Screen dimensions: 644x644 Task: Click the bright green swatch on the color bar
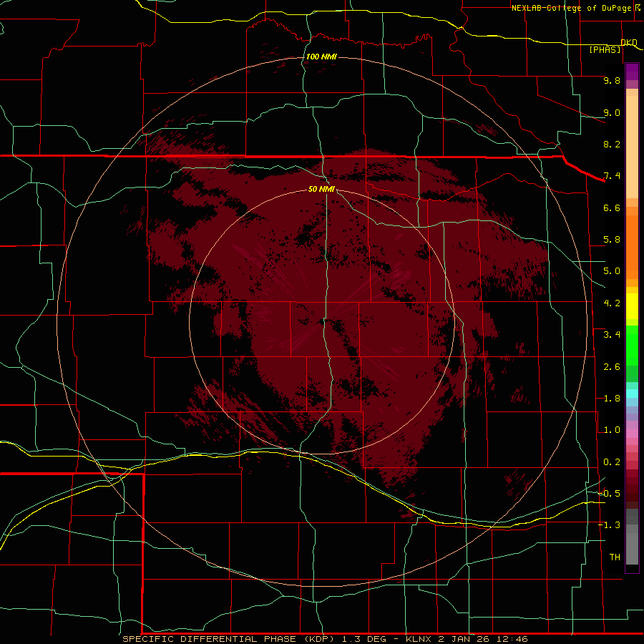tap(632, 345)
